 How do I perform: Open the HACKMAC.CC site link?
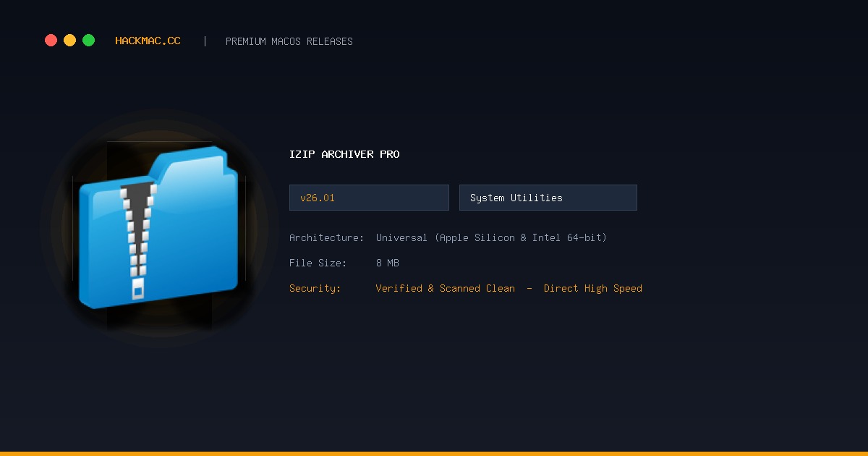pyautogui.click(x=148, y=41)
